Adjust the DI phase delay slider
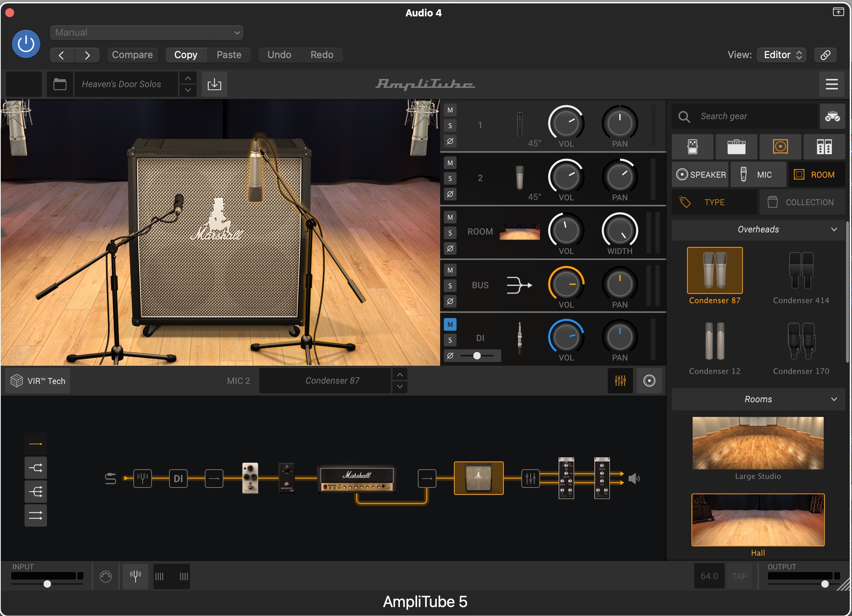This screenshot has height=616, width=852. pyautogui.click(x=477, y=356)
